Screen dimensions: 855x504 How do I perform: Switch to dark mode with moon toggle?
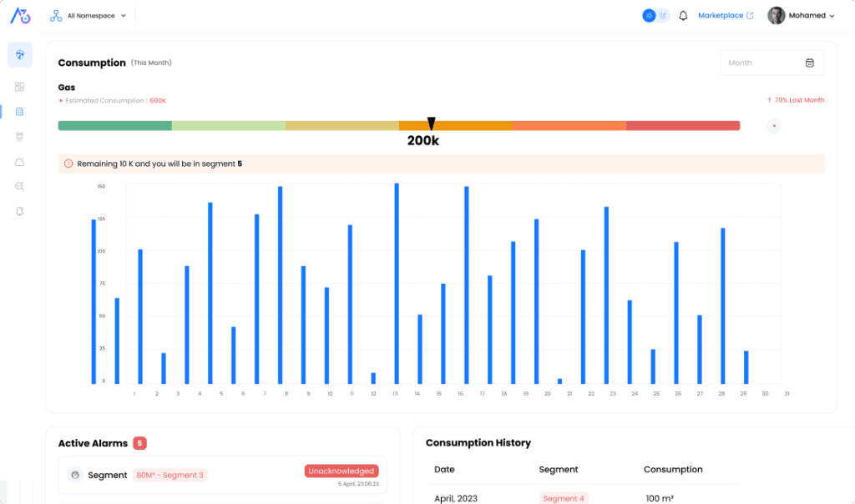(663, 16)
